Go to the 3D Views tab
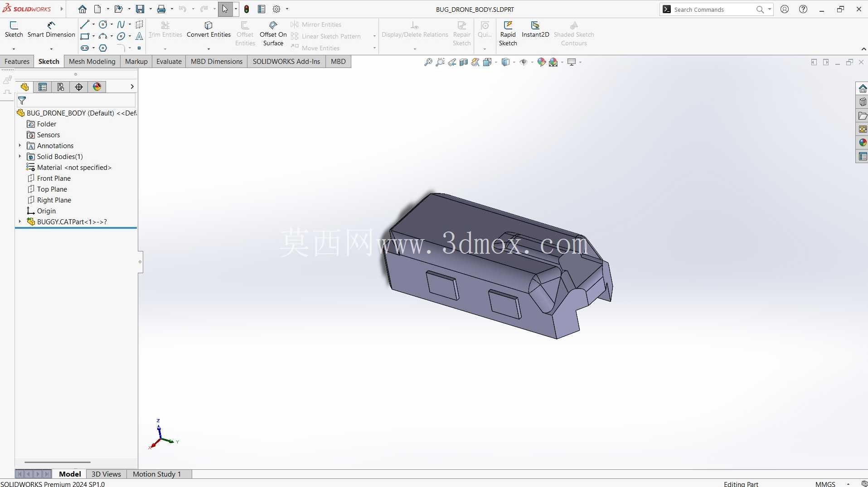Viewport: 868px width, 487px height. click(106, 474)
